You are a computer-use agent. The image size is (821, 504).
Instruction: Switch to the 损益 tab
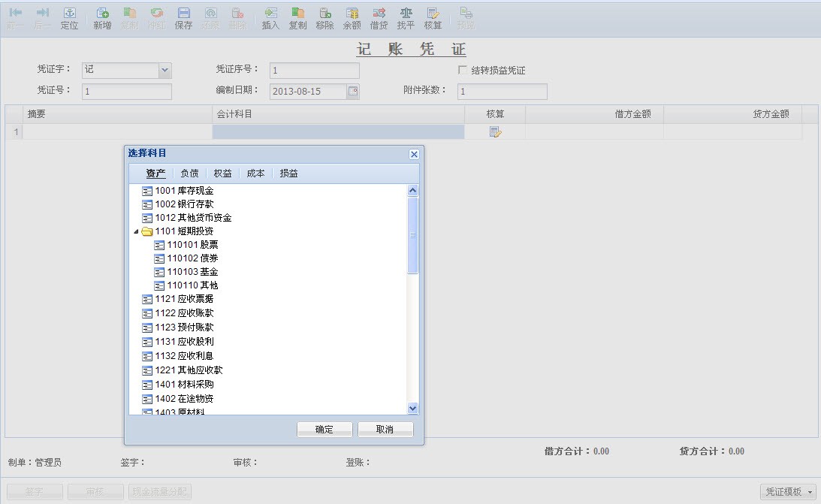[288, 174]
